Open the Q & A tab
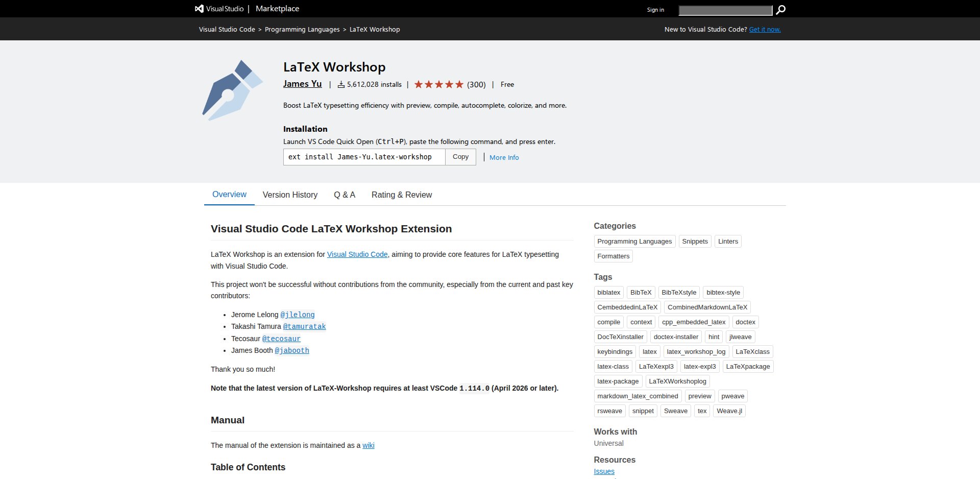 345,195
